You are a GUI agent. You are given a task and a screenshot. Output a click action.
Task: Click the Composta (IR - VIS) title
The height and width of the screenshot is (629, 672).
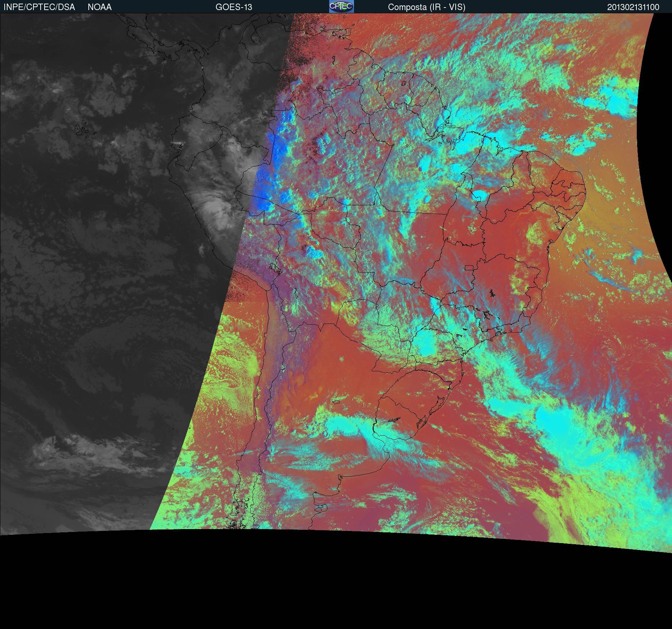point(427,7)
